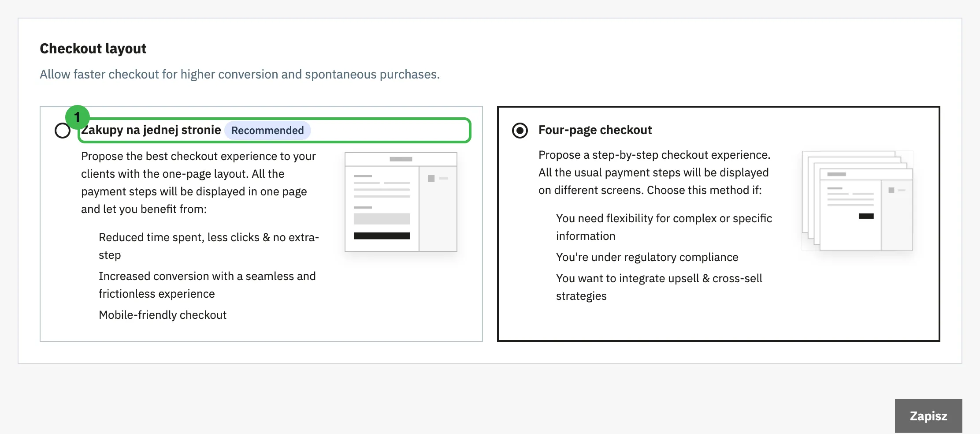Click the Recommended badge
Viewport: 980px width, 434px height.
tap(267, 131)
